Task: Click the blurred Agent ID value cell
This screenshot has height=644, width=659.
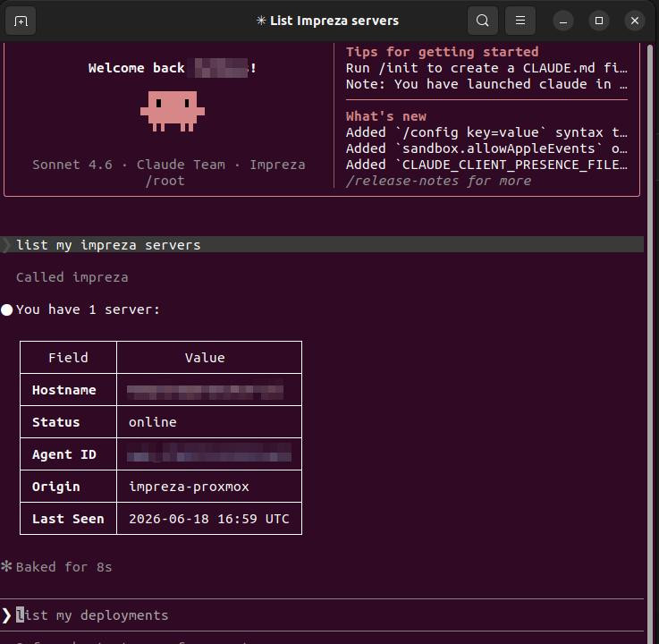Action: 209,454
